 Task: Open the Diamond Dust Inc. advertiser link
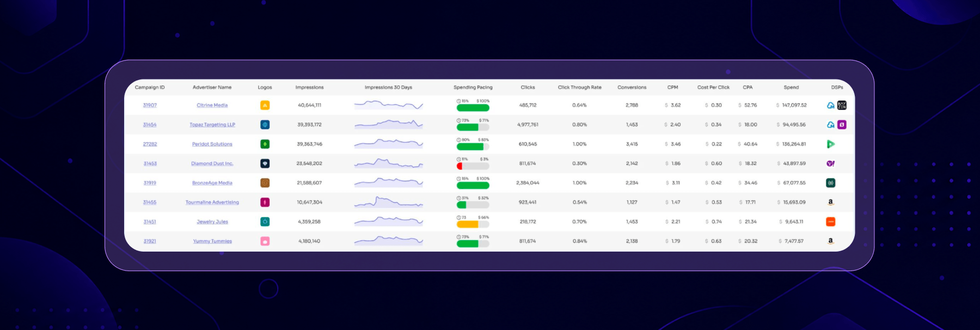tap(212, 163)
